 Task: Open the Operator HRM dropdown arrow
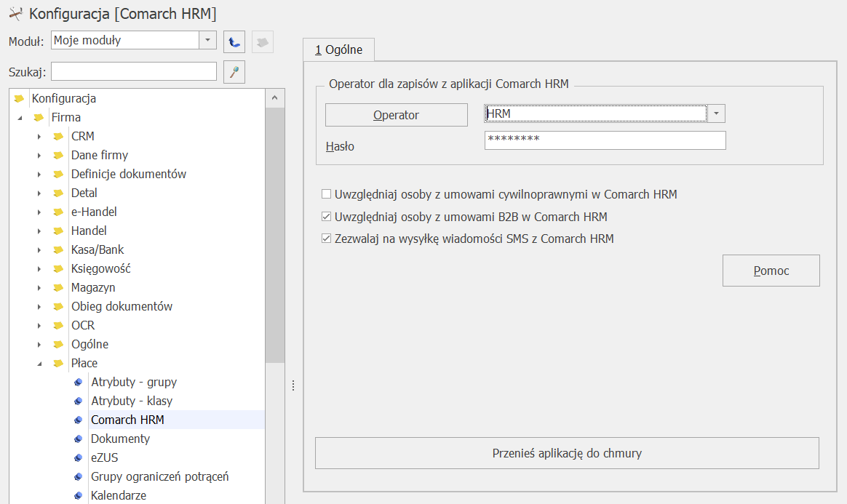point(716,113)
